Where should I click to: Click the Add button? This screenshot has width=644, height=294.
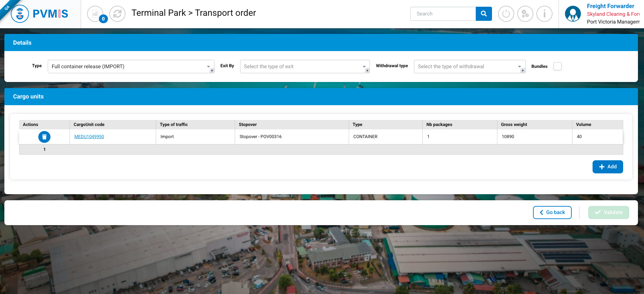[x=607, y=167]
